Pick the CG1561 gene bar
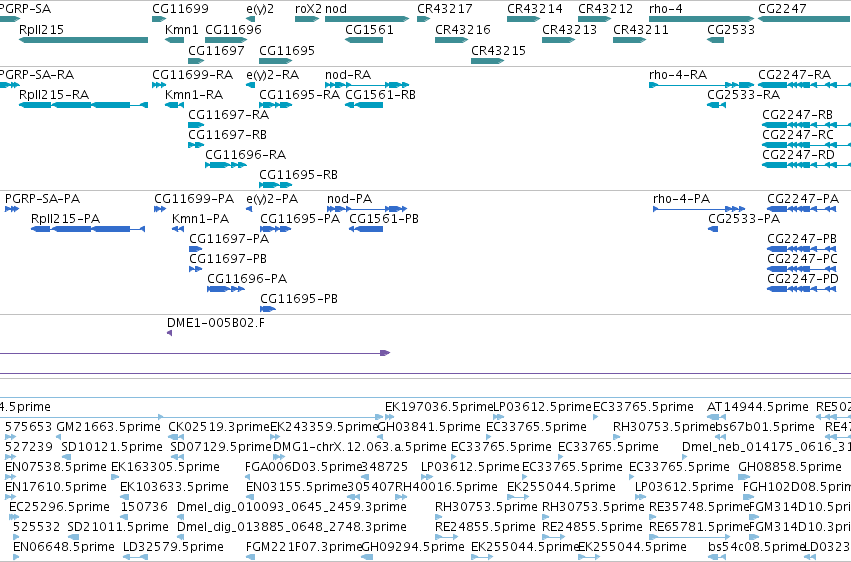 (x=364, y=40)
